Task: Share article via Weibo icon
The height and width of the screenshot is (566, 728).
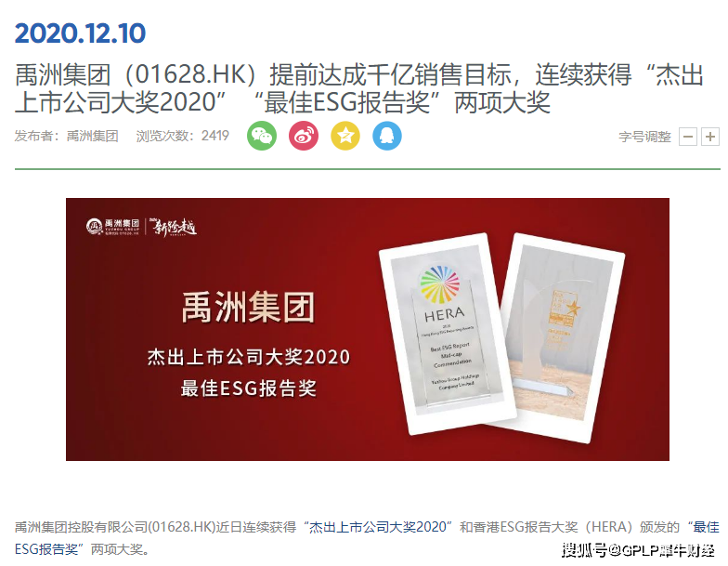Action: 304,136
